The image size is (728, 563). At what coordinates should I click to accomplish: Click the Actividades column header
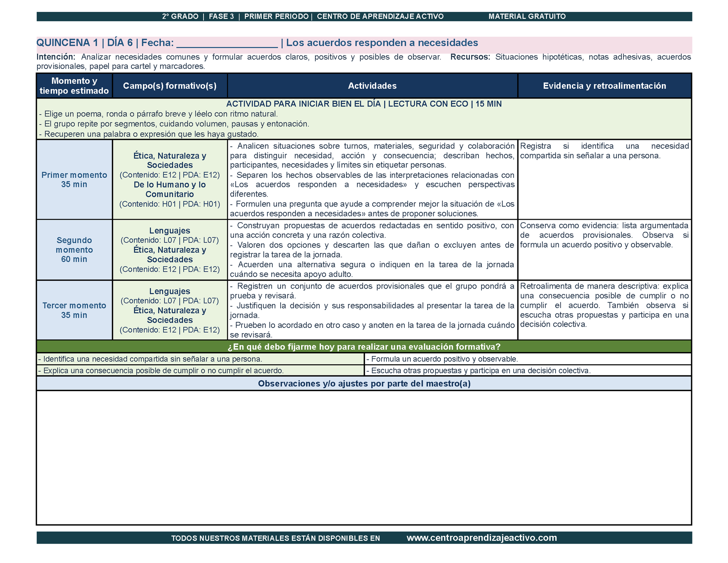point(372,86)
